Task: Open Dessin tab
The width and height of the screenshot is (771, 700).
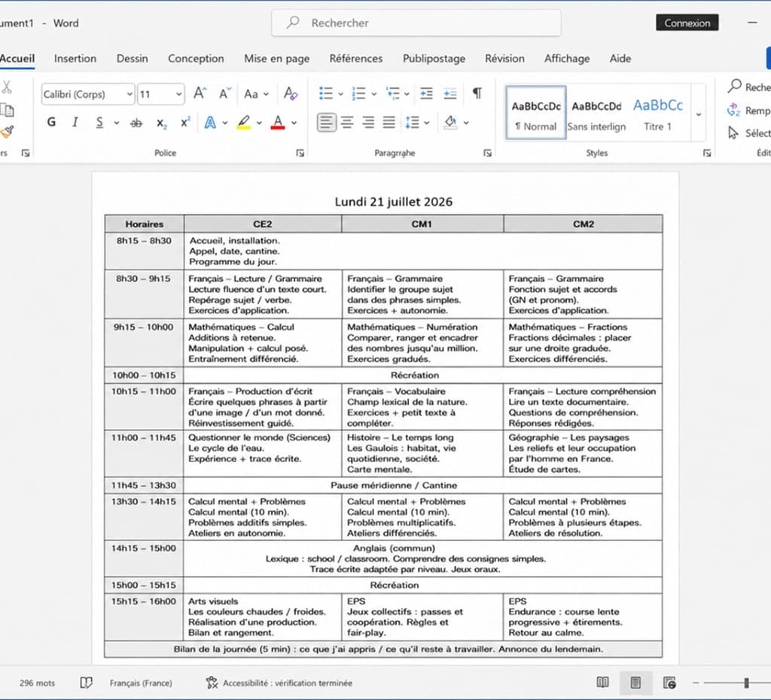Action: pos(133,59)
